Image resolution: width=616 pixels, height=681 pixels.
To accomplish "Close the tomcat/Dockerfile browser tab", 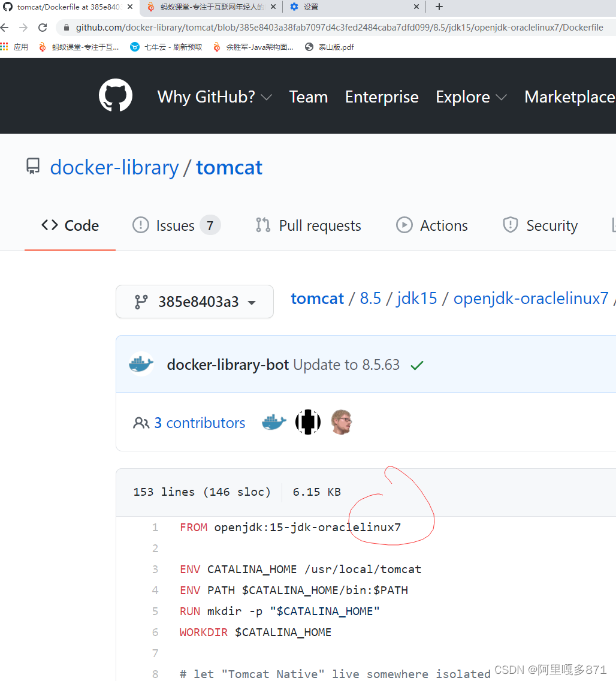I will 130,7.
